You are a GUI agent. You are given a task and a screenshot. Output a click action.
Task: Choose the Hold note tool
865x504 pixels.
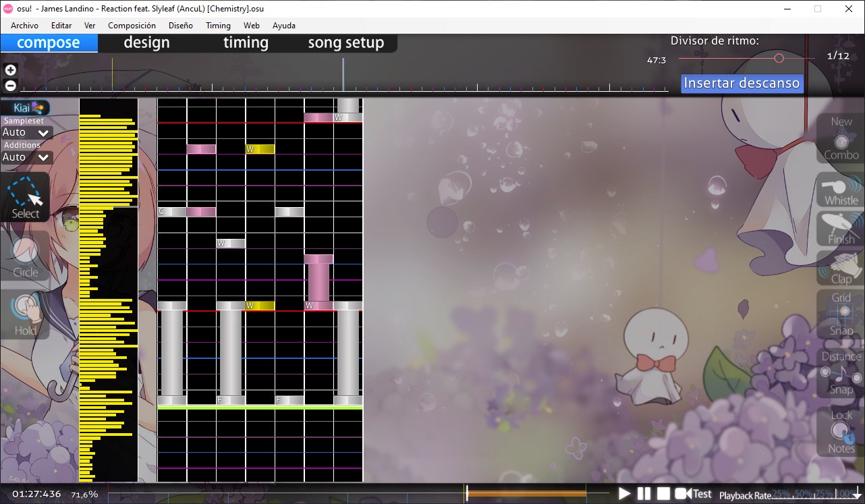pos(26,315)
